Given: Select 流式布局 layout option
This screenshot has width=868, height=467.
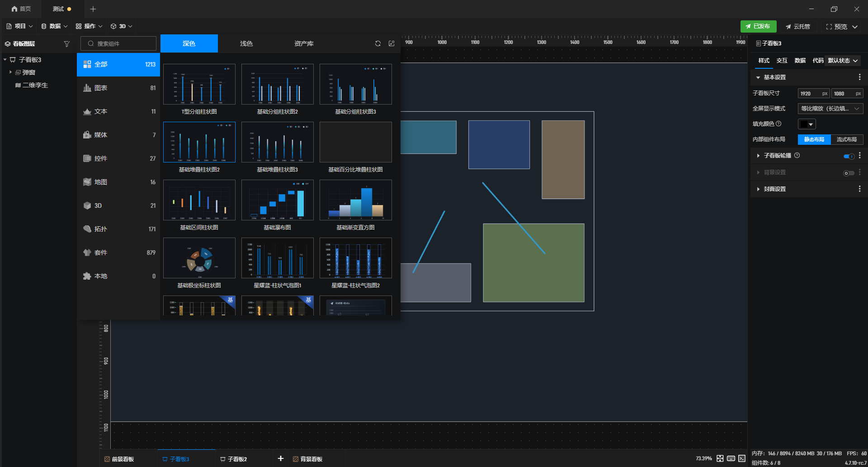Looking at the screenshot, I should (x=847, y=139).
